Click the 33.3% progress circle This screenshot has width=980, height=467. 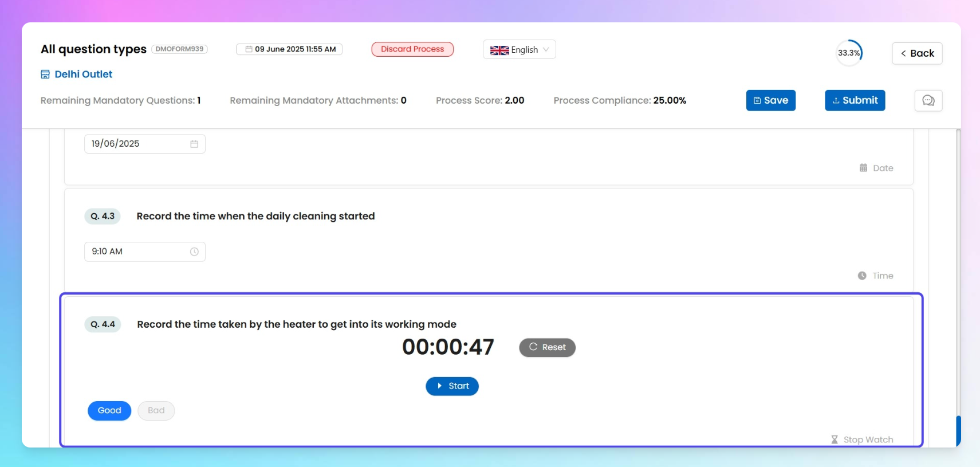[x=849, y=53]
